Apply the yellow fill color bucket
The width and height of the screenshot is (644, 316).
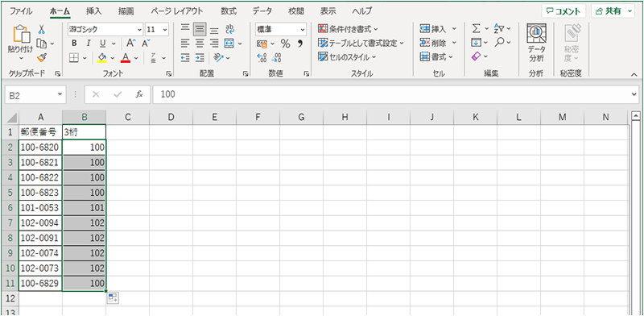pyautogui.click(x=102, y=57)
